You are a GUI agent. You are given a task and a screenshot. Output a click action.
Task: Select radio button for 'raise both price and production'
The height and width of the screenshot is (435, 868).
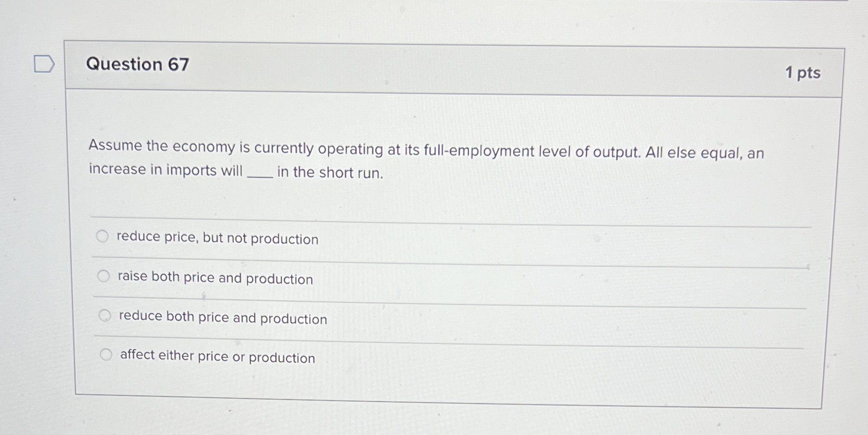[x=104, y=276]
